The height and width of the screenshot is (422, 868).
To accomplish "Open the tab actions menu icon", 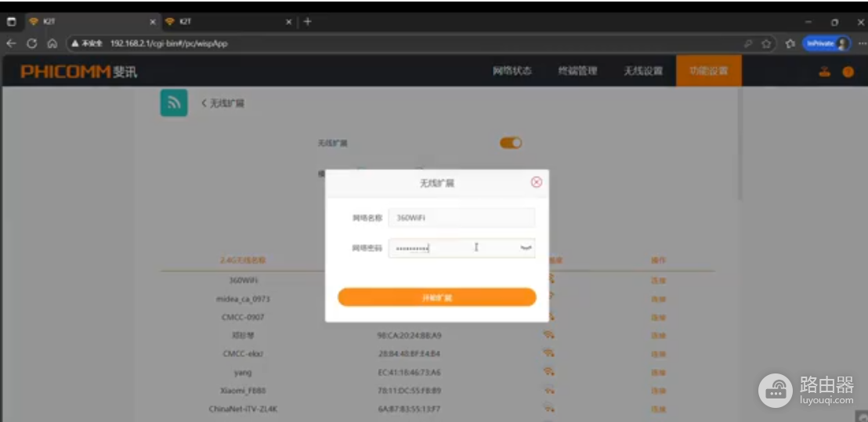I will (12, 22).
